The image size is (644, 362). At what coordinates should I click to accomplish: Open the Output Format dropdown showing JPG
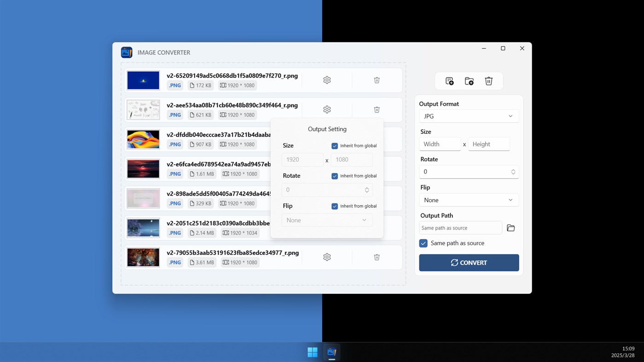click(x=469, y=116)
